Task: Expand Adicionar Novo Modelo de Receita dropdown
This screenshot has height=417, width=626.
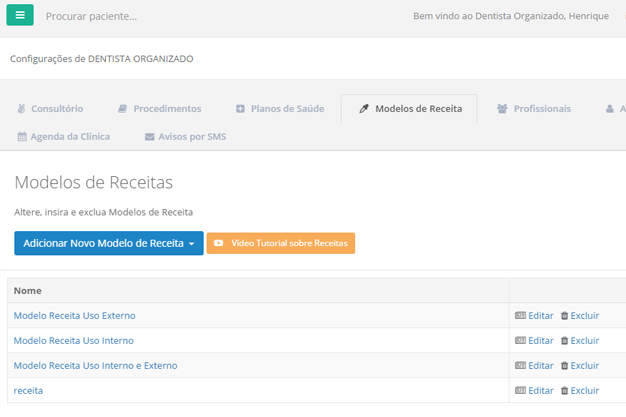Action: [x=109, y=243]
